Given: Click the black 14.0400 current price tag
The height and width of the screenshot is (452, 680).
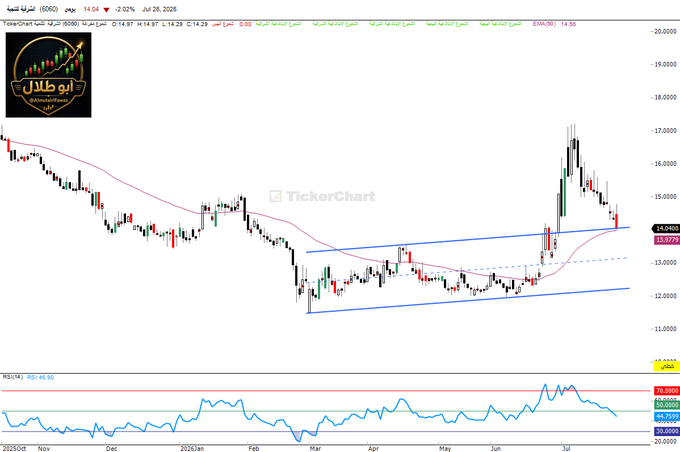Looking at the screenshot, I should point(666,228).
